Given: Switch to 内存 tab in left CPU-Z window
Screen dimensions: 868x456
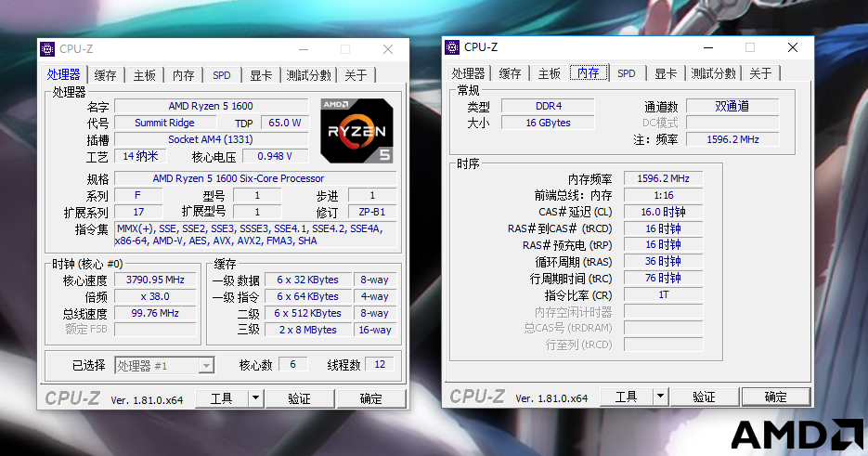Looking at the screenshot, I should pos(183,75).
